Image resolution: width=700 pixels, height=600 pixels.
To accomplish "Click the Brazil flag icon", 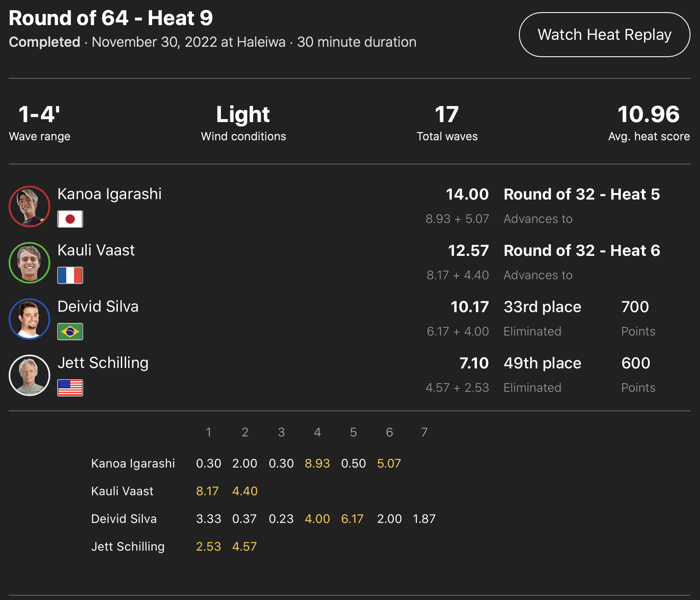I will 70,332.
